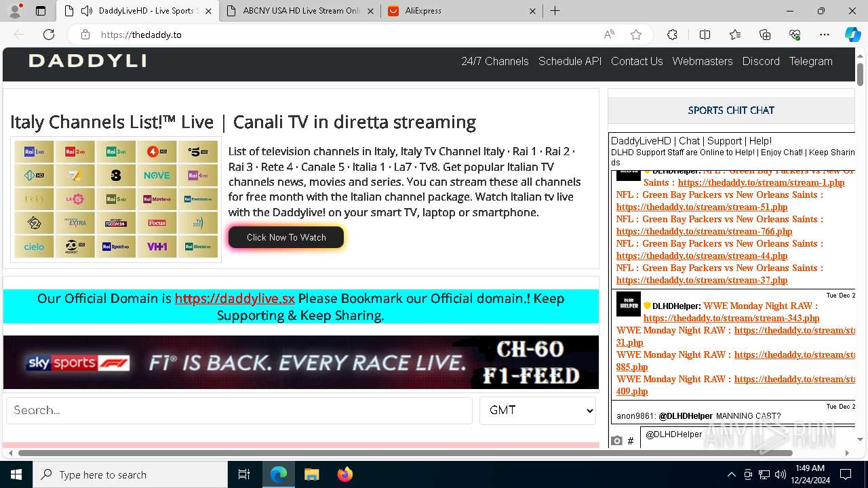This screenshot has width=868, height=488.
Task: Click the taskbar search box
Action: (130, 474)
